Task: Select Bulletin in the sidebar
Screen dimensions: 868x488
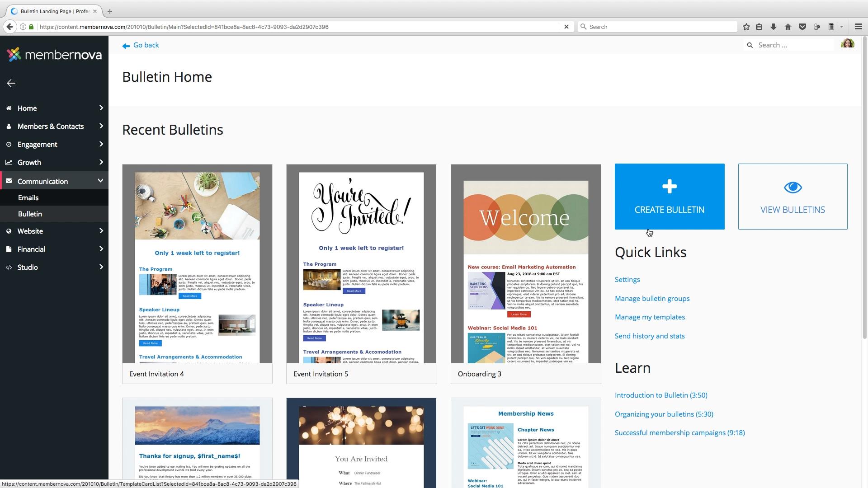Action: click(30, 214)
